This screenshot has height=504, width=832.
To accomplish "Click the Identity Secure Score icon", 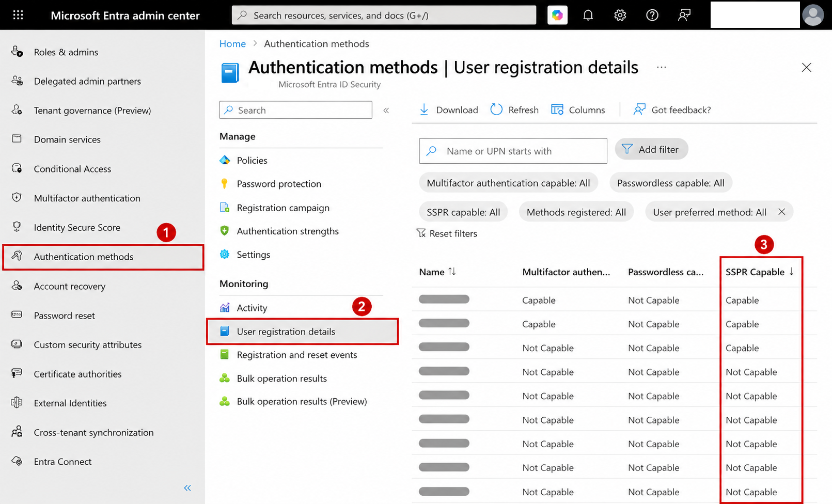I will (x=17, y=227).
